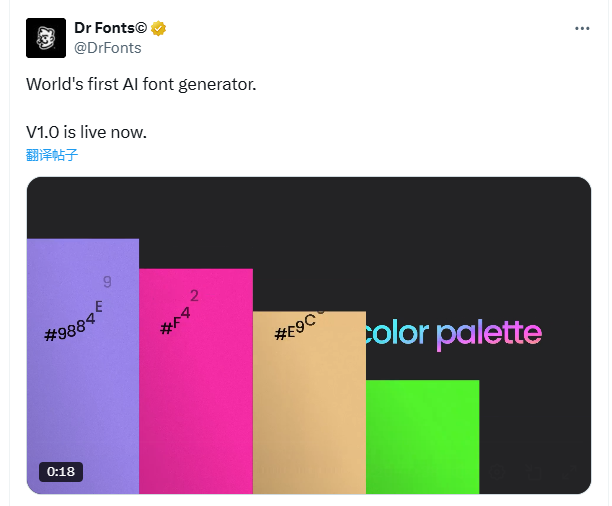Screen dimensions: 612x506
Task: Click the 0:18 video duration badge
Action: point(61,472)
